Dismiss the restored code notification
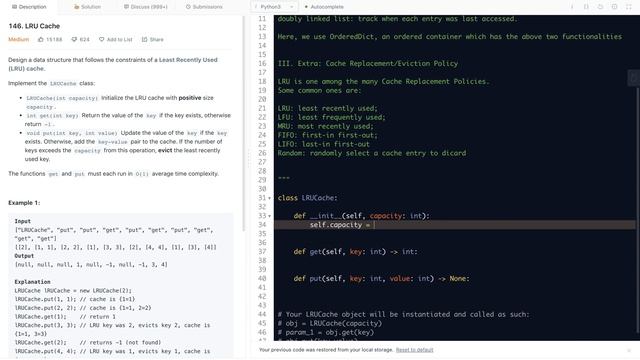The height and width of the screenshot is (360, 640). point(629,350)
